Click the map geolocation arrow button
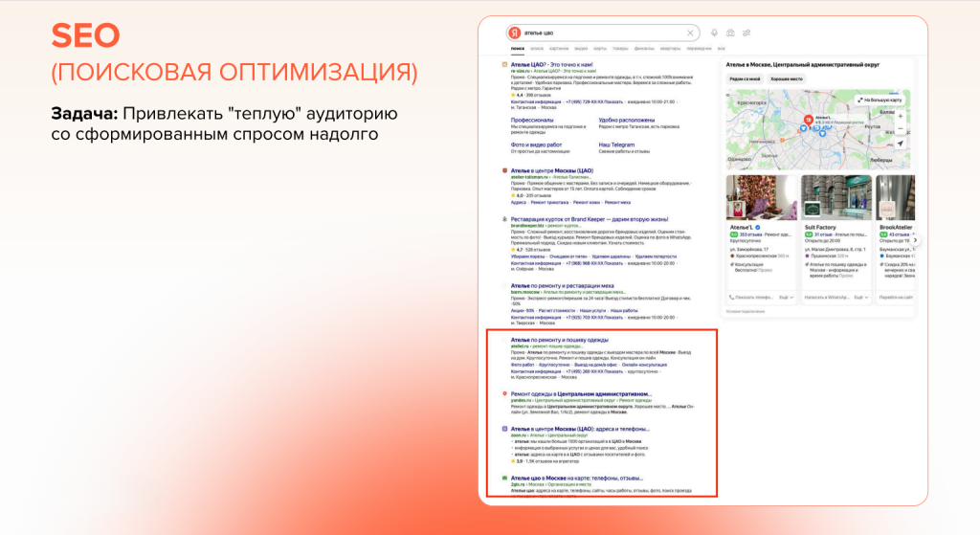This screenshot has width=980, height=535. [900, 144]
